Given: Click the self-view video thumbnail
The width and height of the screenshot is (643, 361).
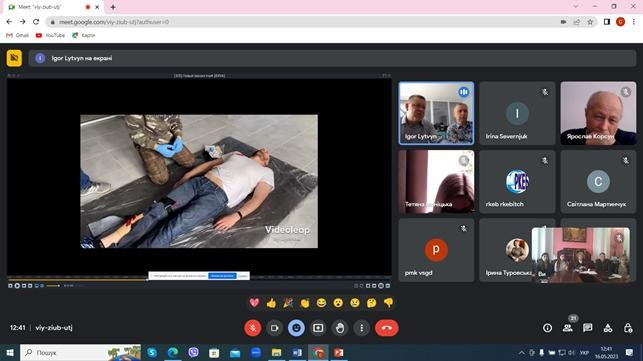Looking at the screenshot, I should pyautogui.click(x=581, y=255).
